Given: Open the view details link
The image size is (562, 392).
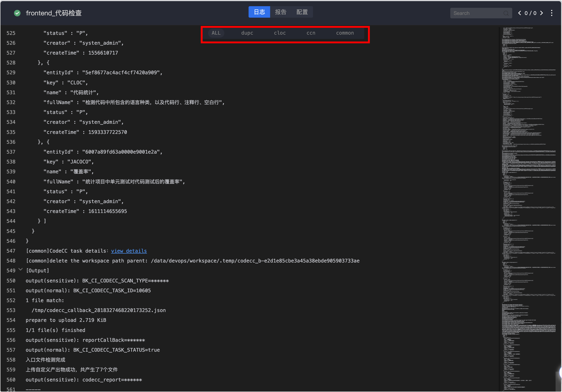Looking at the screenshot, I should coord(129,251).
